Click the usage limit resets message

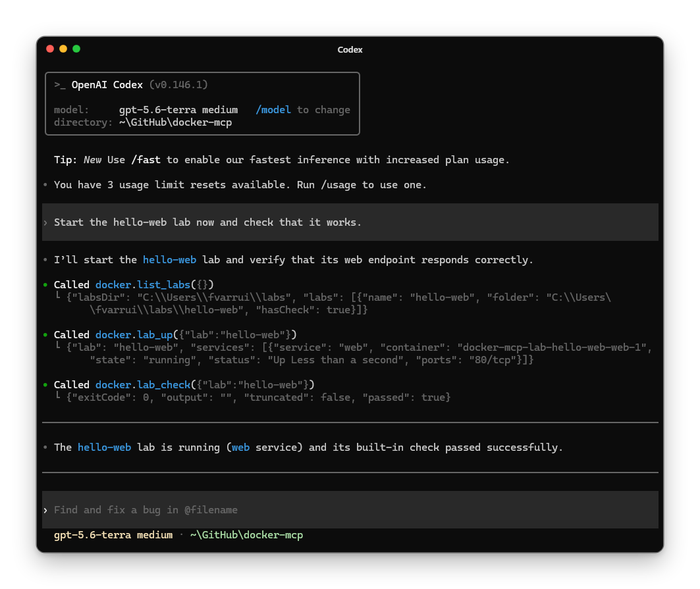tap(240, 185)
